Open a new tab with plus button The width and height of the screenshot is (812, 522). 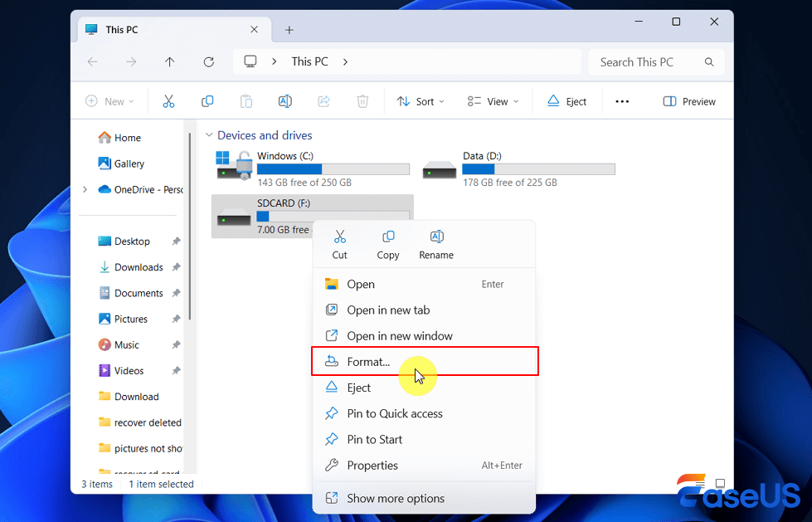(x=289, y=30)
